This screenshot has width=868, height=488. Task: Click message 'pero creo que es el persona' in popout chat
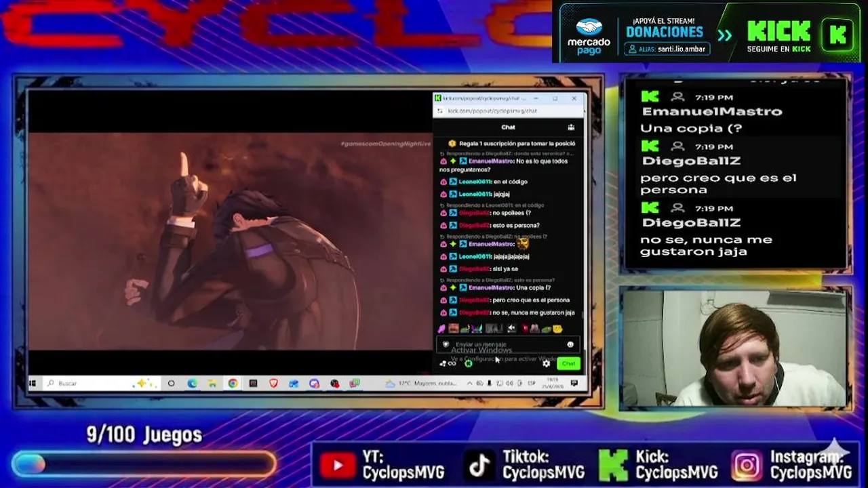click(x=531, y=300)
